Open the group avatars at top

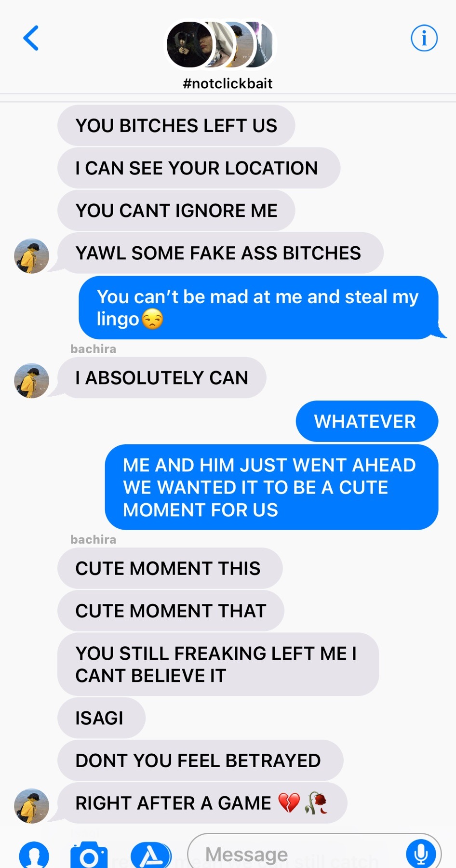tap(220, 44)
